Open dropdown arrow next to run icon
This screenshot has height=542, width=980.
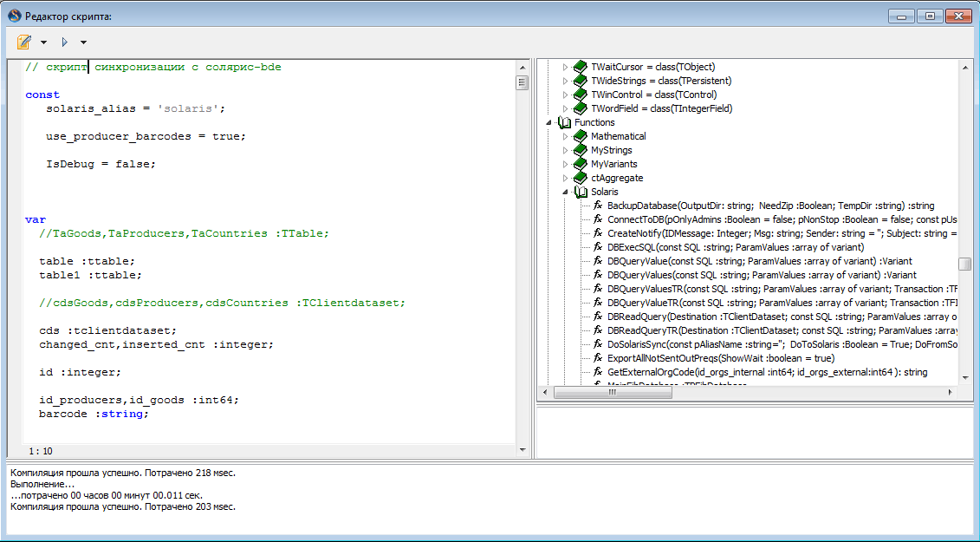tap(84, 42)
